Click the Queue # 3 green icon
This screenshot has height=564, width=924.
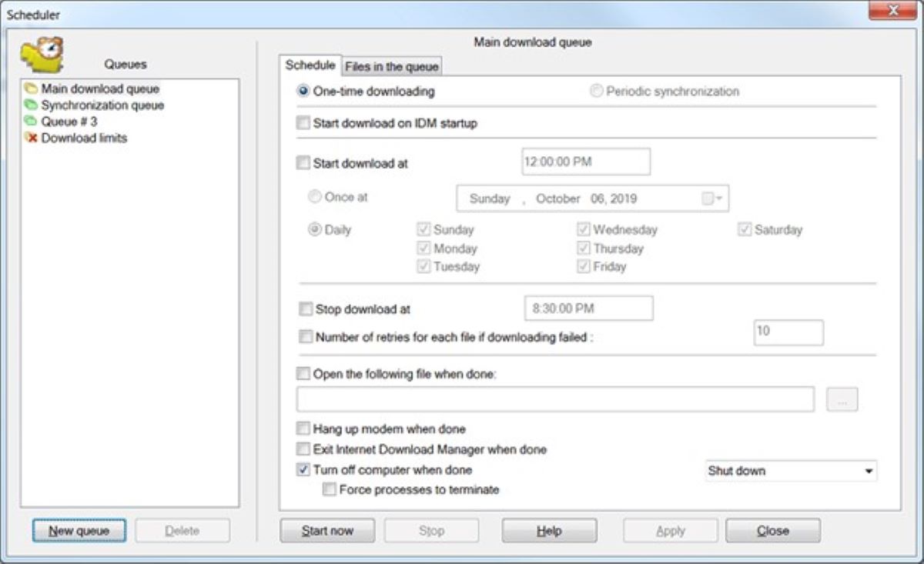click(x=31, y=122)
